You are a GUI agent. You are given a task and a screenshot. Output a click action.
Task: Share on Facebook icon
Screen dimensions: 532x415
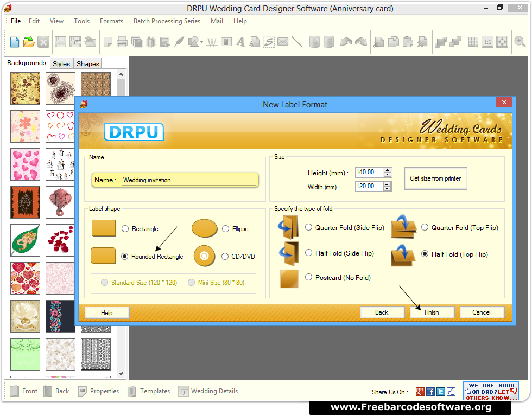tap(430, 392)
